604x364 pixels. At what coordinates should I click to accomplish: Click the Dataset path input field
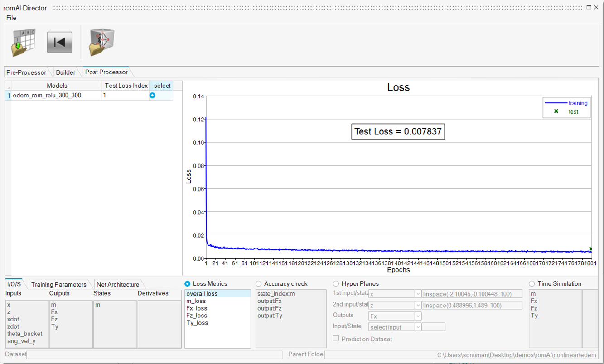(x=154, y=354)
